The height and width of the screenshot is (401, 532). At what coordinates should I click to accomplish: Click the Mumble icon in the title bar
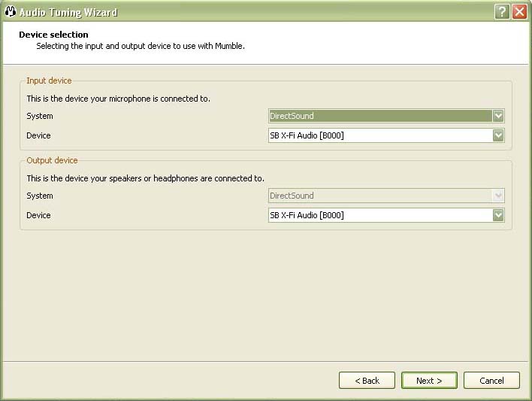[11, 11]
